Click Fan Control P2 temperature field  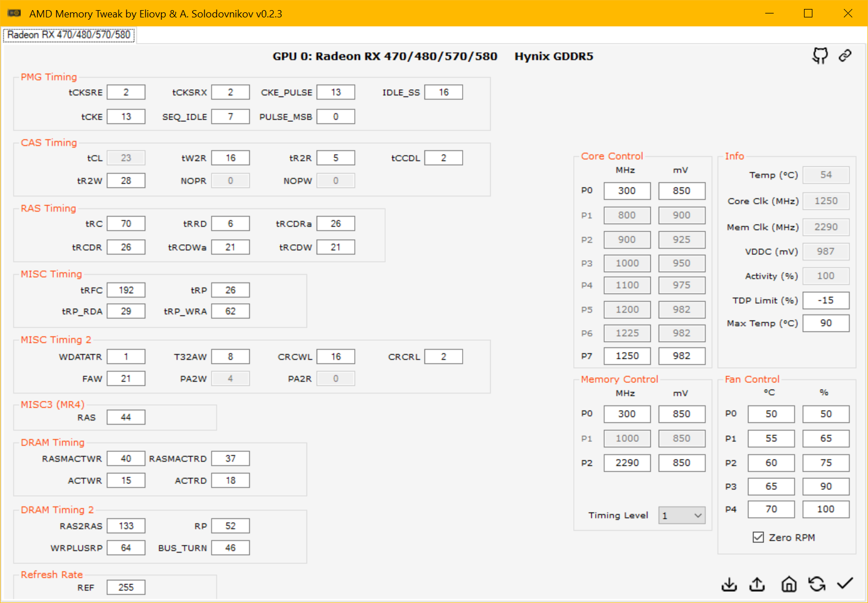click(x=771, y=463)
